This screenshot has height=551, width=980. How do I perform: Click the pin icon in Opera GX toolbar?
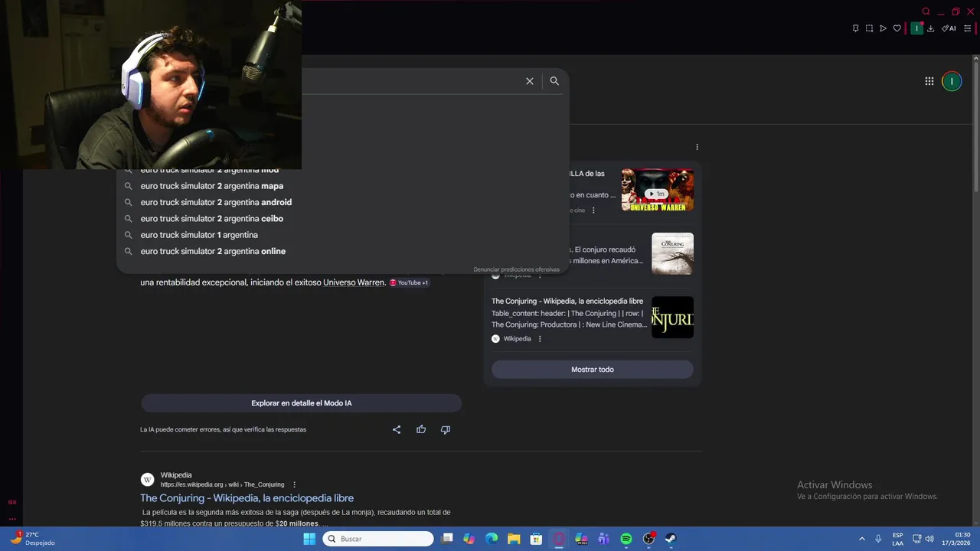(x=855, y=28)
